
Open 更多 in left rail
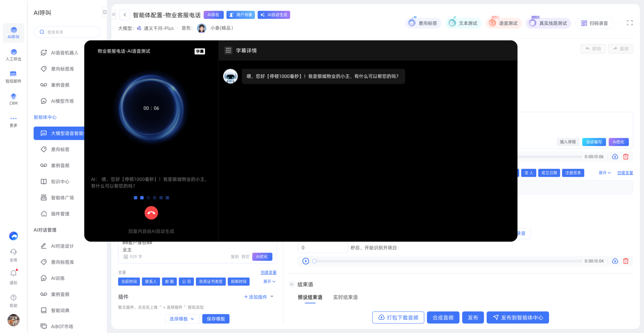13,122
